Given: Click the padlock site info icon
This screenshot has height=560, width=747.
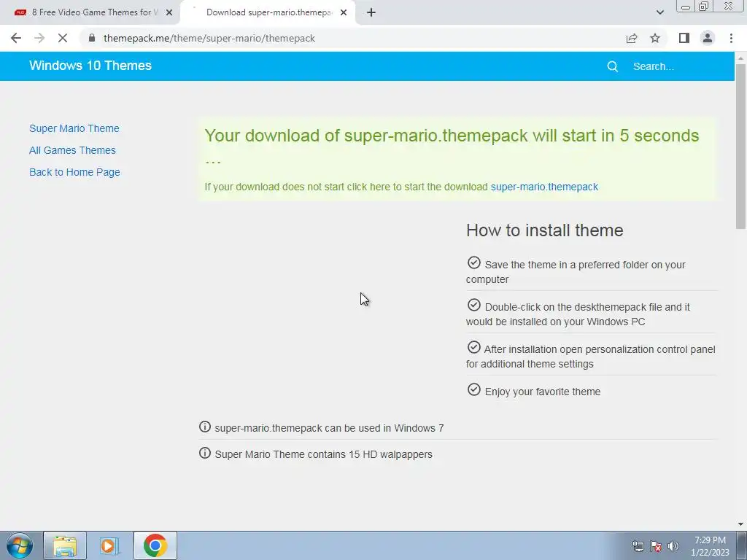Looking at the screenshot, I should [x=92, y=38].
